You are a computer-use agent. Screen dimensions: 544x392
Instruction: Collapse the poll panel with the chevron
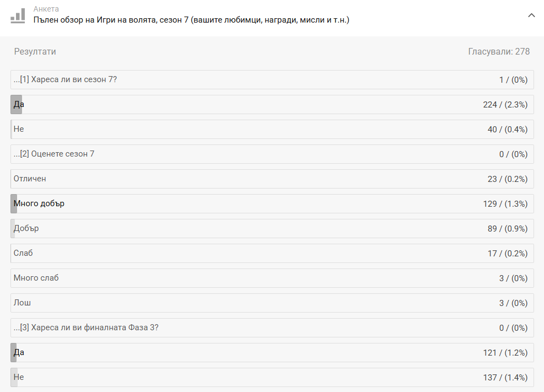pyautogui.click(x=531, y=15)
